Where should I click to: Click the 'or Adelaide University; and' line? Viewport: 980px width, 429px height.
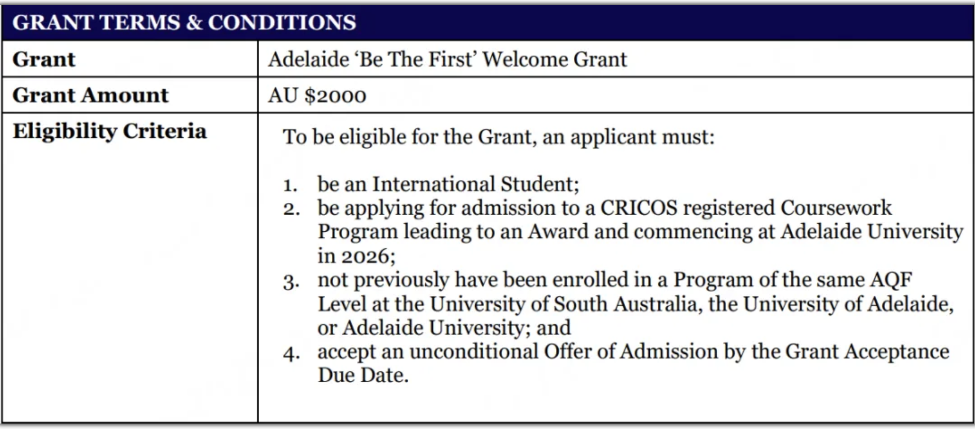tap(444, 328)
